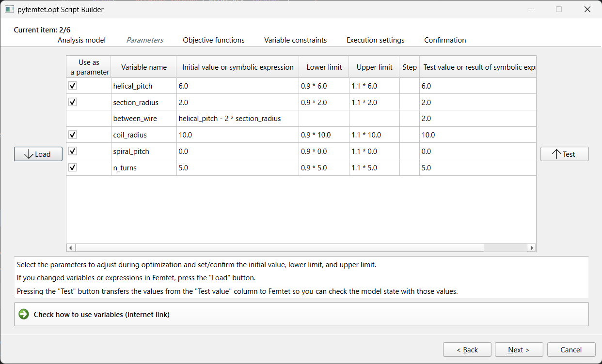The height and width of the screenshot is (364, 602).
Task: Proceed with the Next button
Action: [519, 349]
